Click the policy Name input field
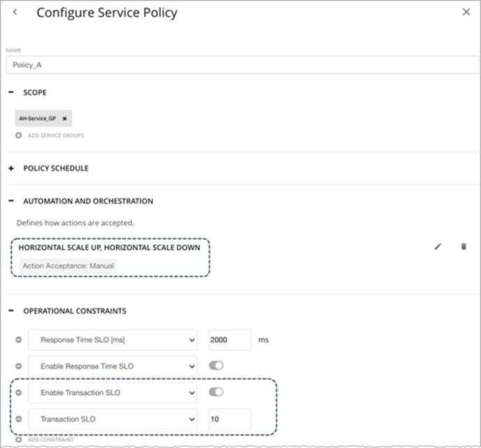This screenshot has width=481, height=448. coord(242,65)
